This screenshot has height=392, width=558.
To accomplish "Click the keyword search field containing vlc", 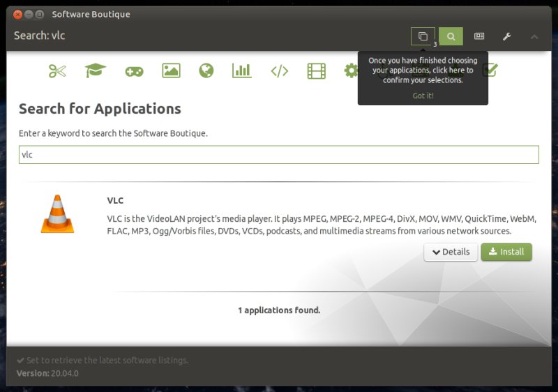I will [x=279, y=155].
